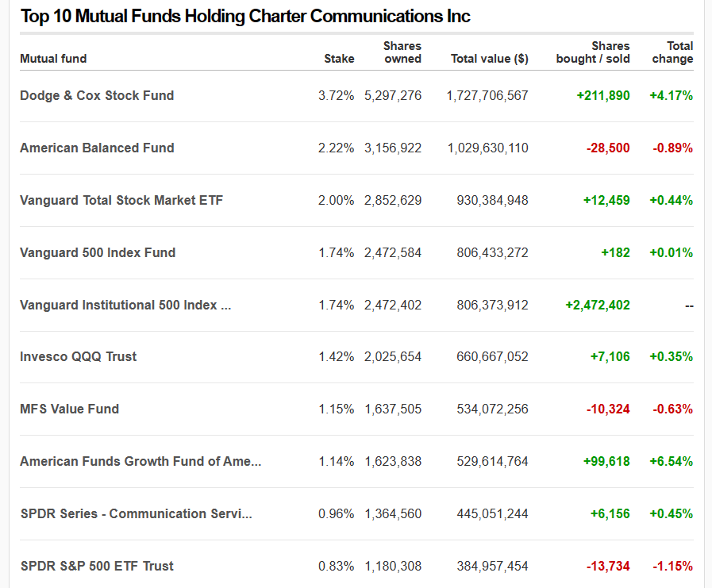Viewport: 712px width, 588px height.
Task: Open American Balanced Fund link
Action: (97, 148)
